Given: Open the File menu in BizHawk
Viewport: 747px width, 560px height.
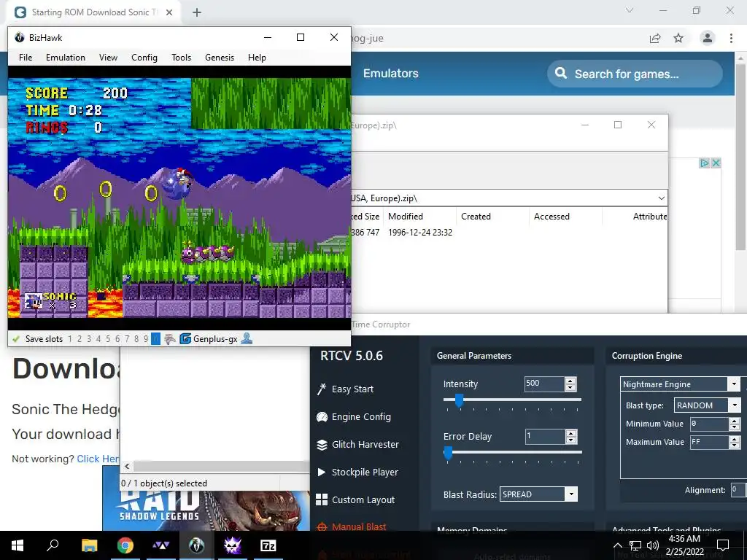Looking at the screenshot, I should [26, 58].
